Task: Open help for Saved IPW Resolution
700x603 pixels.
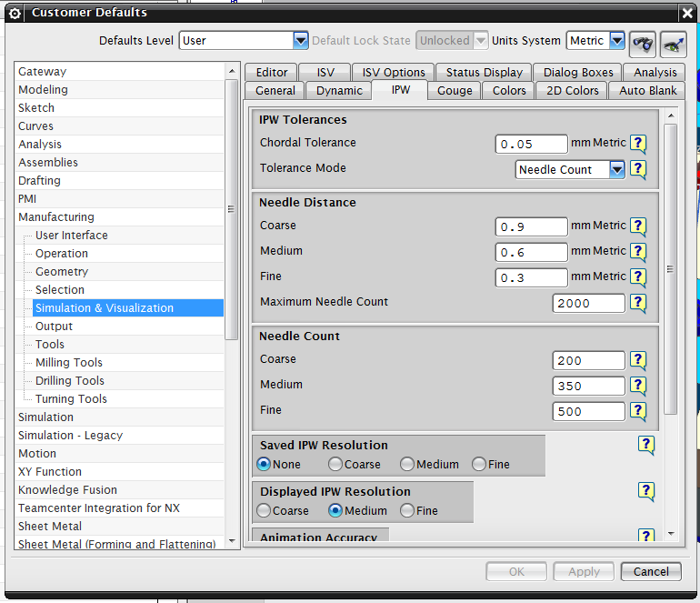Action: pyautogui.click(x=646, y=445)
